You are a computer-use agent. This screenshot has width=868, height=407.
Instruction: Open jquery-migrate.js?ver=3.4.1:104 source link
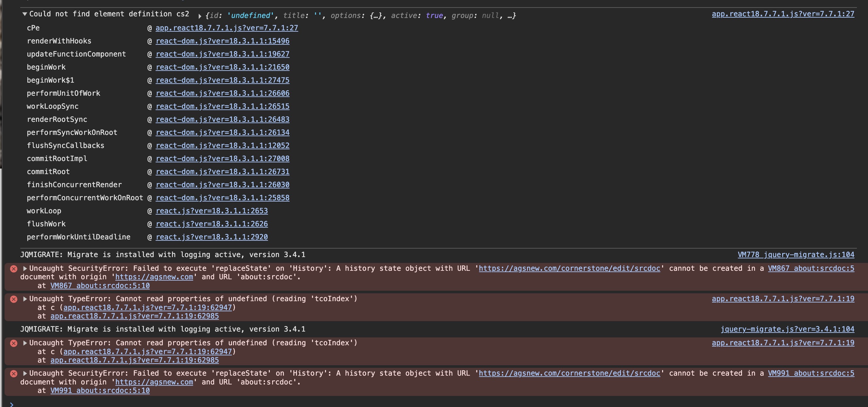coord(787,329)
